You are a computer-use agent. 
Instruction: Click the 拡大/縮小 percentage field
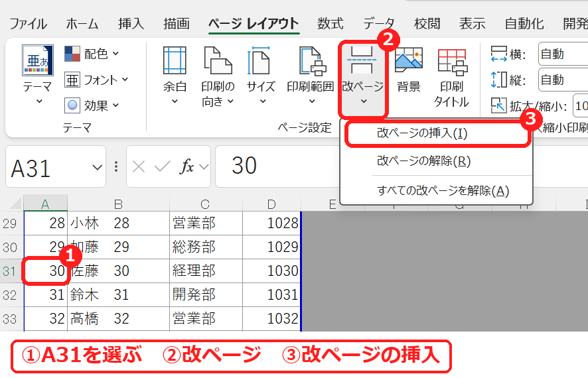(581, 105)
